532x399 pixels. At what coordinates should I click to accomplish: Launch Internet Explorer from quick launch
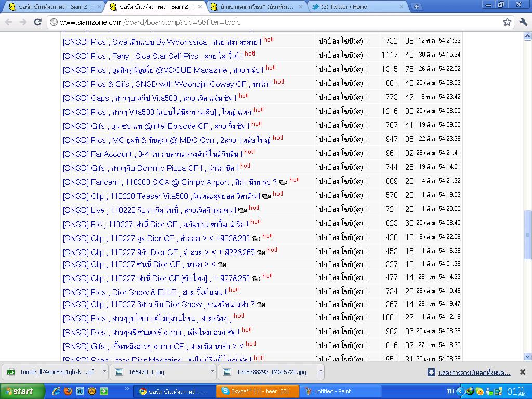click(x=56, y=391)
